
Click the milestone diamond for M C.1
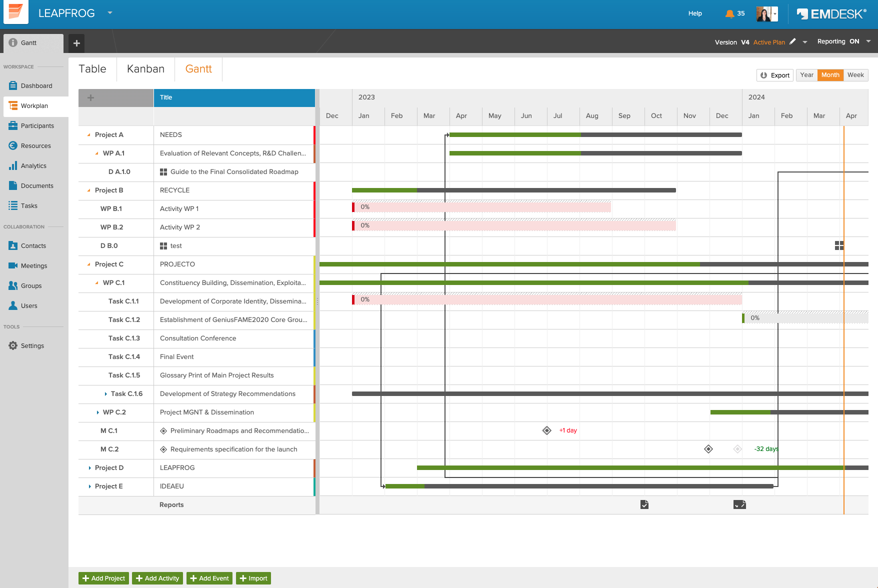tap(546, 430)
